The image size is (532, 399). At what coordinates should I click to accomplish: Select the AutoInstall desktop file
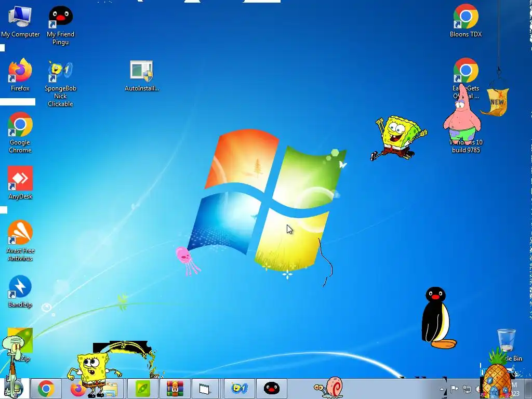pyautogui.click(x=141, y=76)
